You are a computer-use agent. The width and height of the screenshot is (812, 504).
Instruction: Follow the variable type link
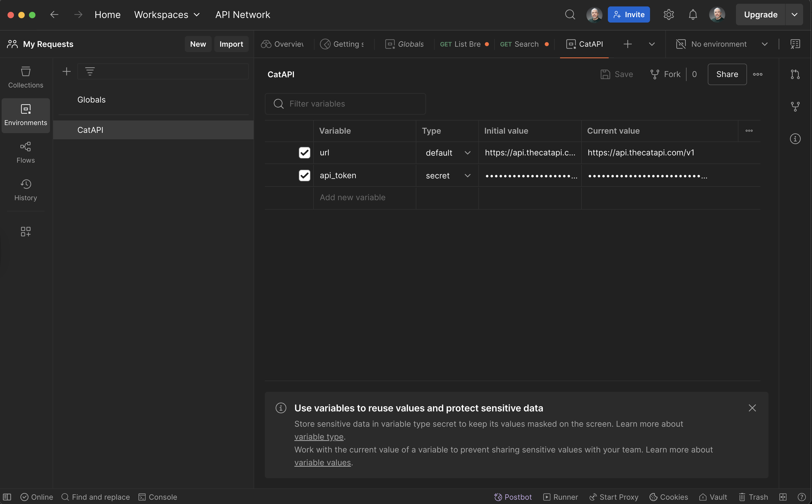[x=319, y=437]
